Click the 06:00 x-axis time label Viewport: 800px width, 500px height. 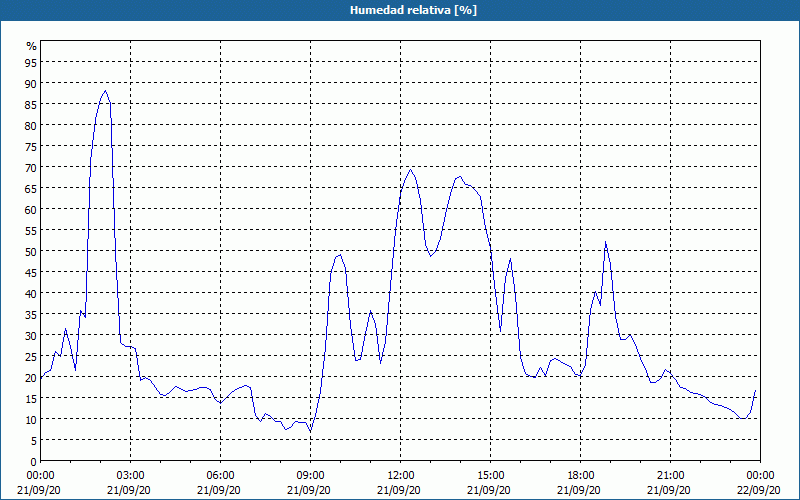[220, 476]
